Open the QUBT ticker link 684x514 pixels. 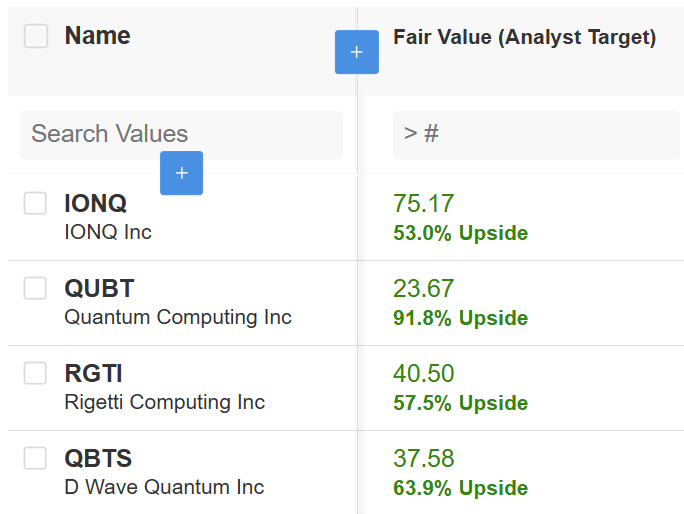pos(99,289)
